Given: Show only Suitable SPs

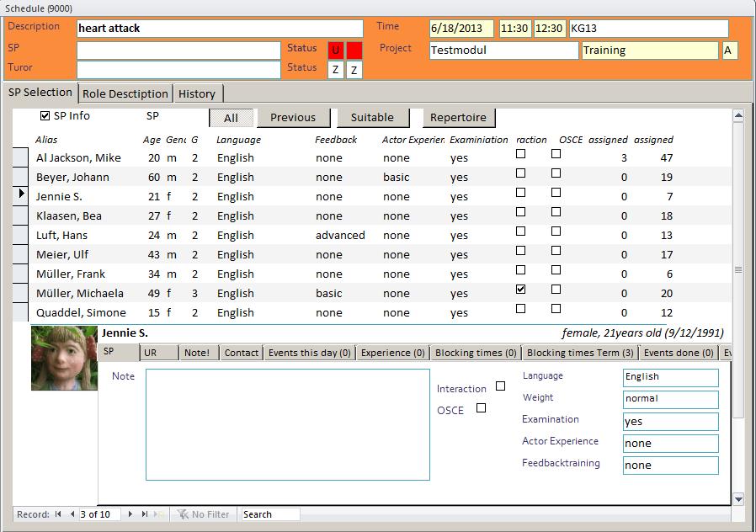Looking at the screenshot, I should [373, 117].
